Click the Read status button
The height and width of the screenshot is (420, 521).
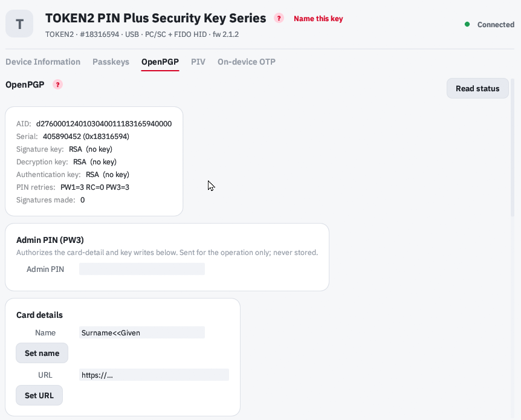coord(477,88)
